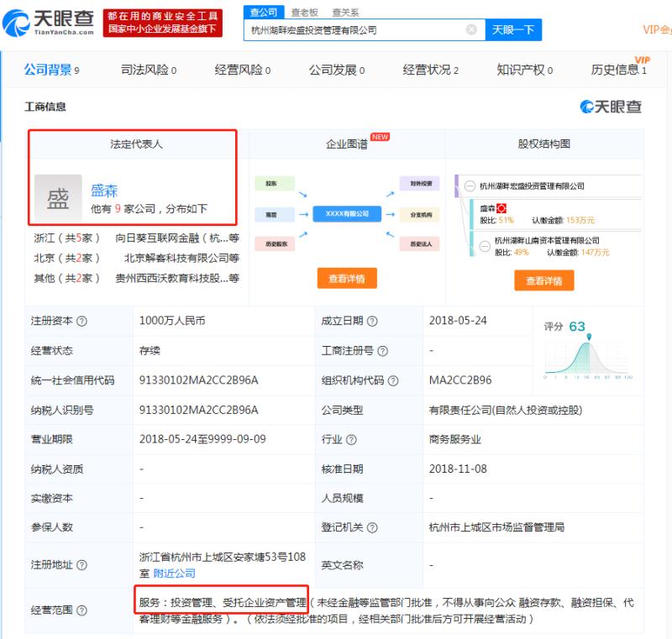Switch to the 查关系 search tab
This screenshot has height=639, width=672.
pos(345,13)
